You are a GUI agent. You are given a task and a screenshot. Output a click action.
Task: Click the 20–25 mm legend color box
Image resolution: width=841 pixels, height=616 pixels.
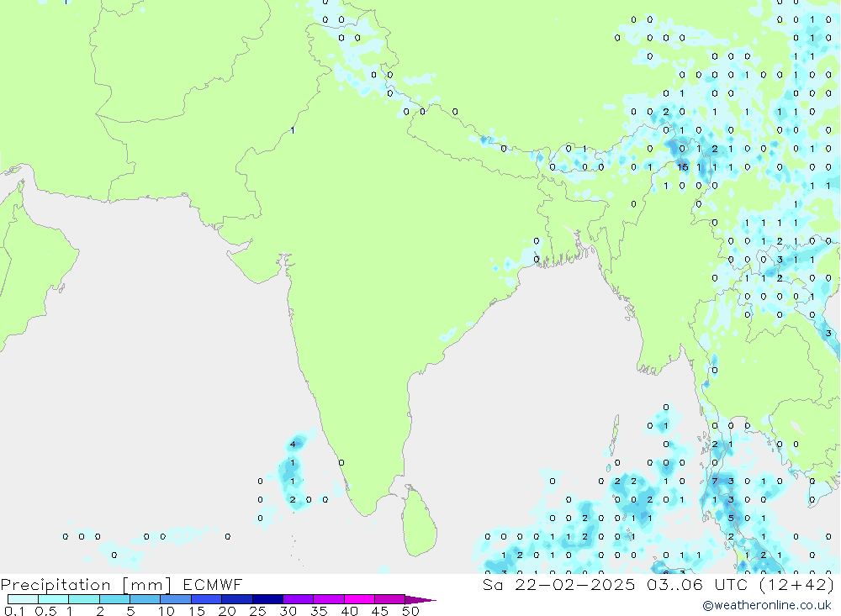[x=237, y=599]
